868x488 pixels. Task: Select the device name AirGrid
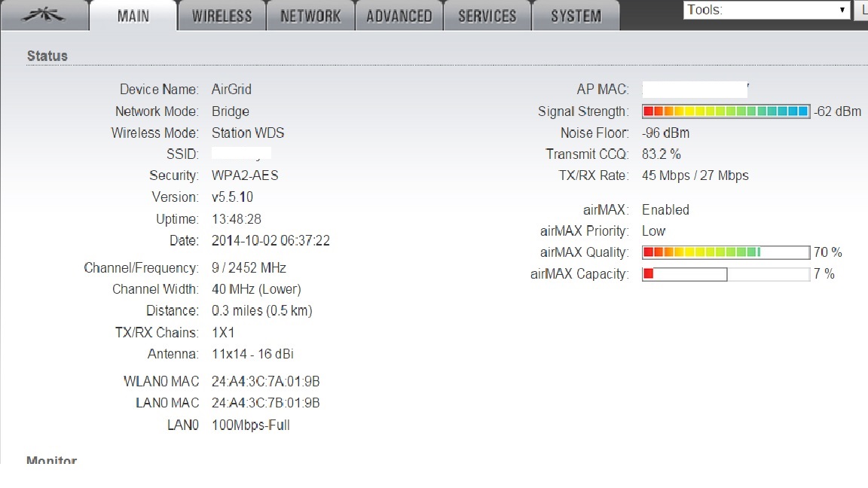(231, 89)
